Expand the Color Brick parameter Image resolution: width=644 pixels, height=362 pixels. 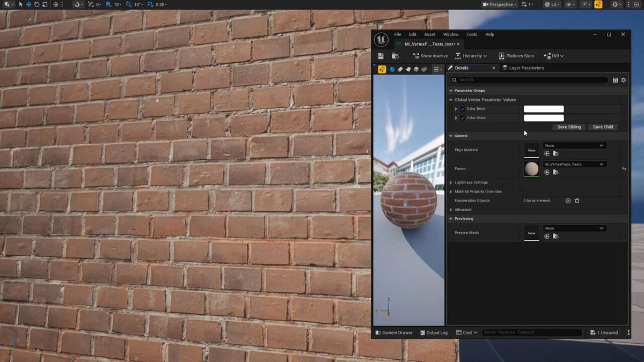point(456,109)
